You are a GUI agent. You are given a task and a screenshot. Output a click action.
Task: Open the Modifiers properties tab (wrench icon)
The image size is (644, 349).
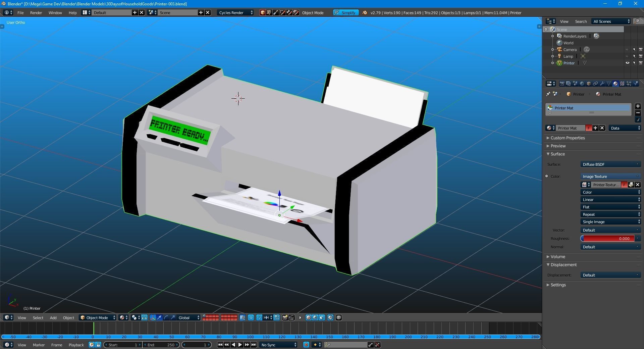point(602,84)
